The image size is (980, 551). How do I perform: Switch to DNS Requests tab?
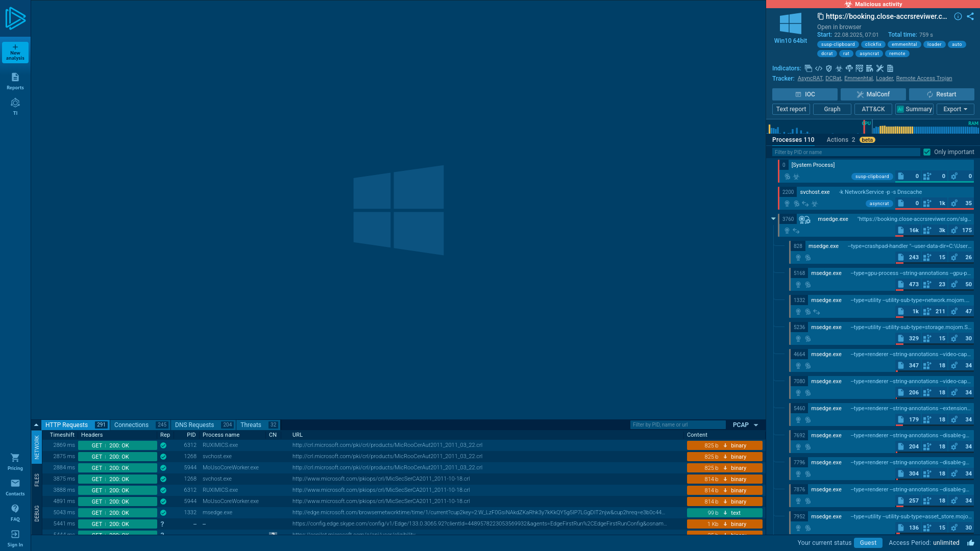click(x=203, y=425)
